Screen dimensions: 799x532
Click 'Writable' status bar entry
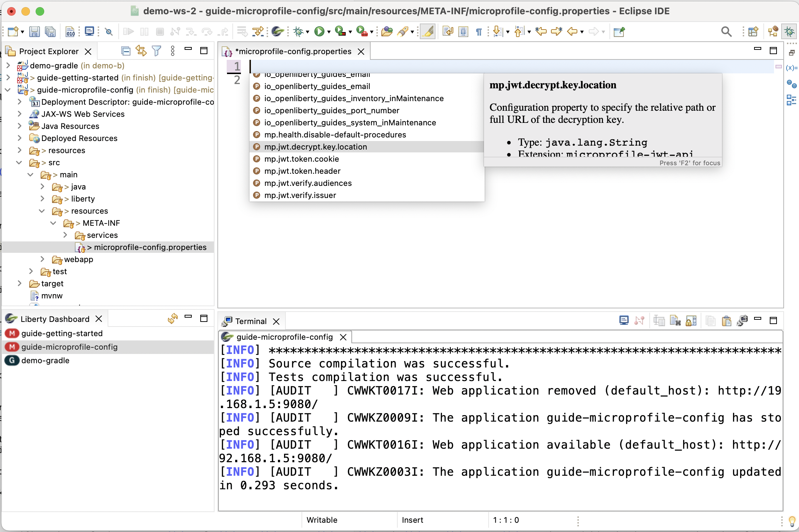(322, 520)
